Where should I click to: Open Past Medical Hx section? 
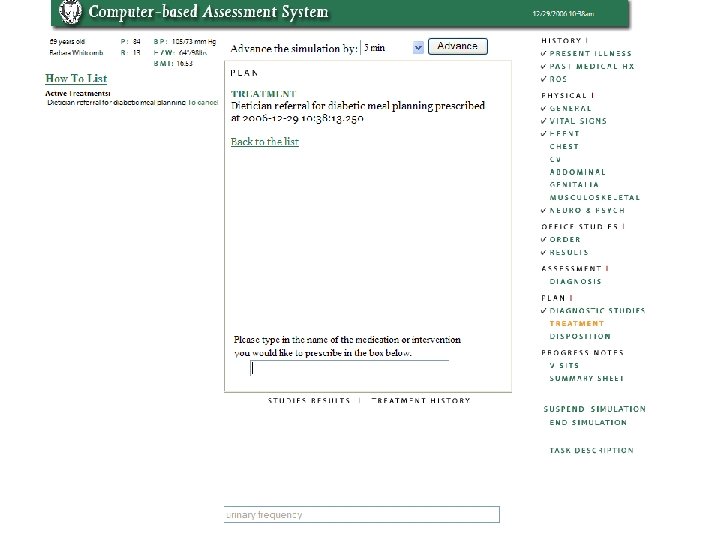click(591, 66)
